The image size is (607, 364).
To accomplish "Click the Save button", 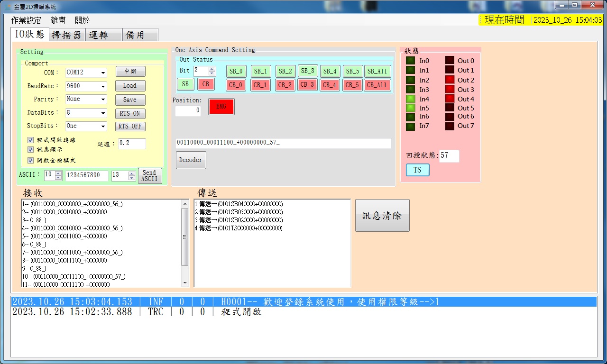I will tap(130, 100).
